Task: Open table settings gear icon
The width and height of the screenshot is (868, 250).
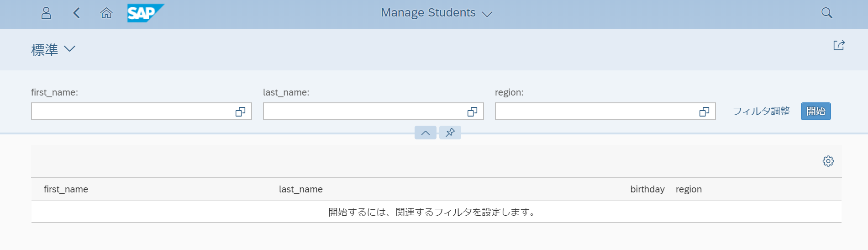Action: 828,161
